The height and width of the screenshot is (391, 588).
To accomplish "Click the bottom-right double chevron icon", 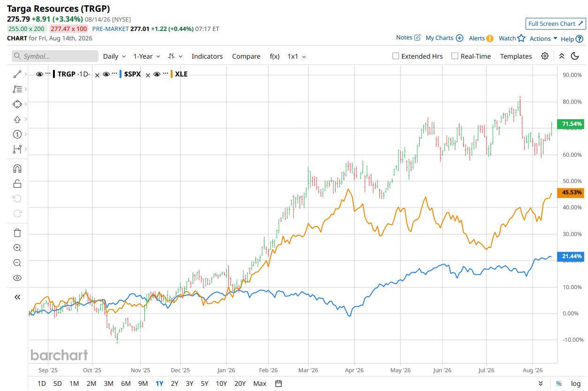I will pyautogui.click(x=541, y=383).
